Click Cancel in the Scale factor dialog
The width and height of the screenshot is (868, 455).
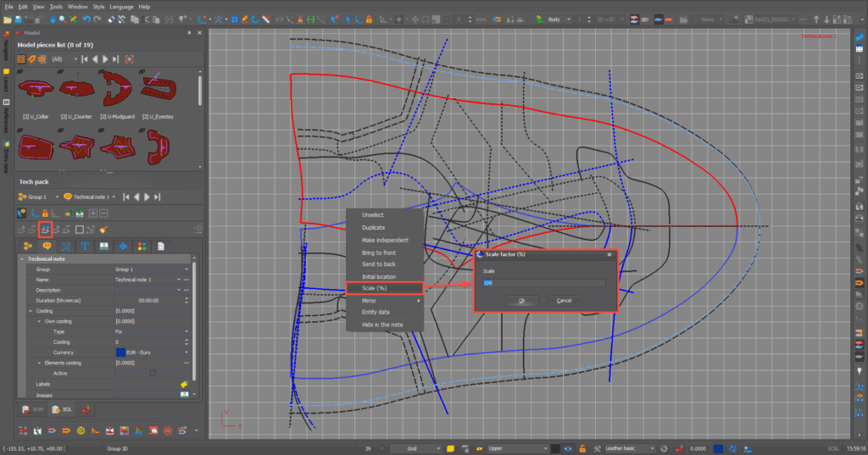pyautogui.click(x=564, y=300)
